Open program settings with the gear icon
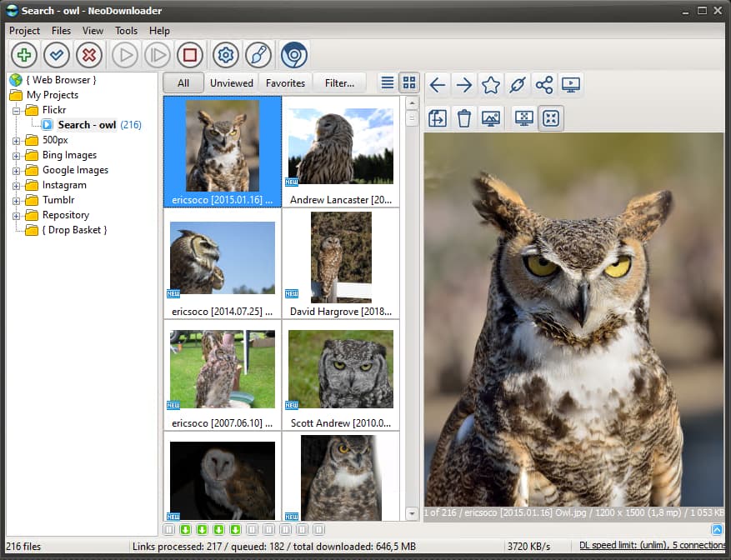This screenshot has height=560, width=731. 223,54
